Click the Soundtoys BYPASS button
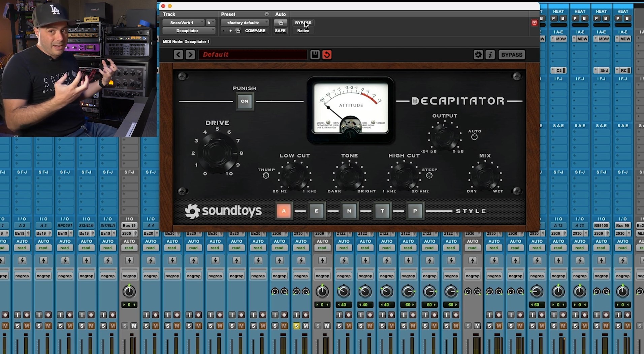 (512, 55)
